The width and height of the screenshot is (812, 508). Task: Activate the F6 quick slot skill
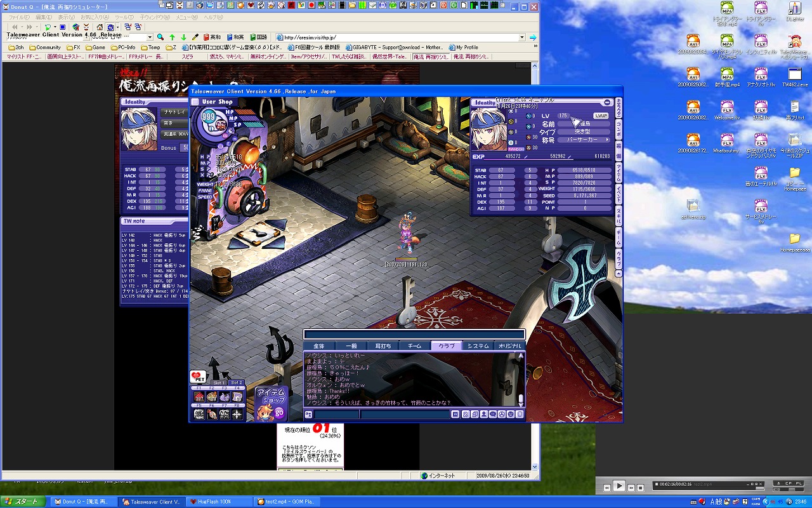tap(212, 414)
